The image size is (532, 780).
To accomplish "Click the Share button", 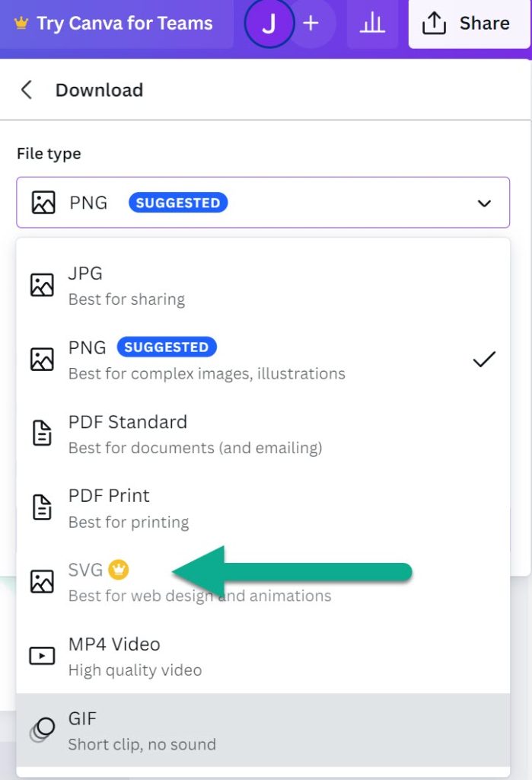I will tap(469, 24).
